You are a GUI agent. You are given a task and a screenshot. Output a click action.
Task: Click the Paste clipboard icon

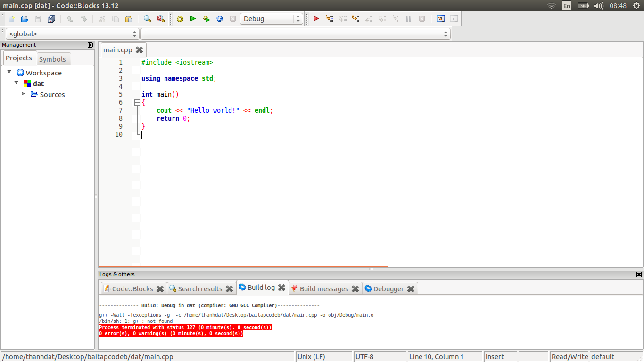point(129,19)
